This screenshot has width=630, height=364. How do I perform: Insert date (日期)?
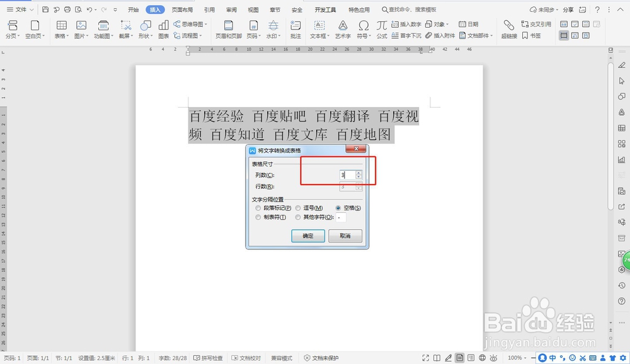[469, 24]
